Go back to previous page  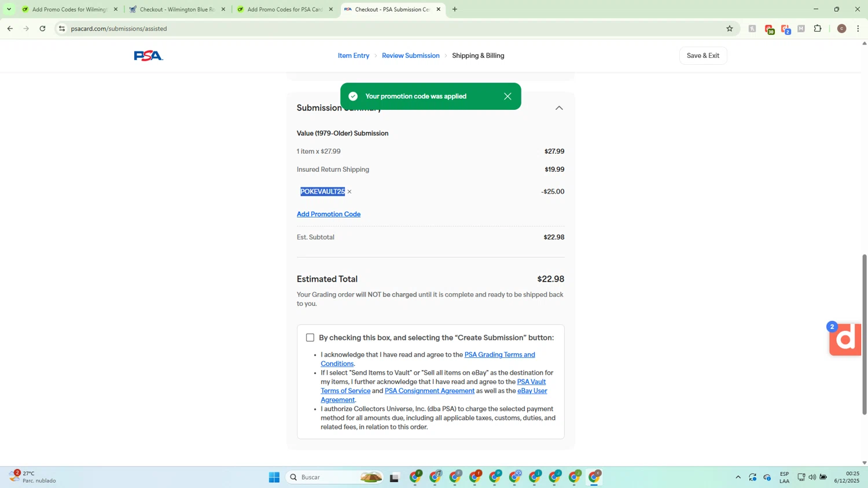10,28
